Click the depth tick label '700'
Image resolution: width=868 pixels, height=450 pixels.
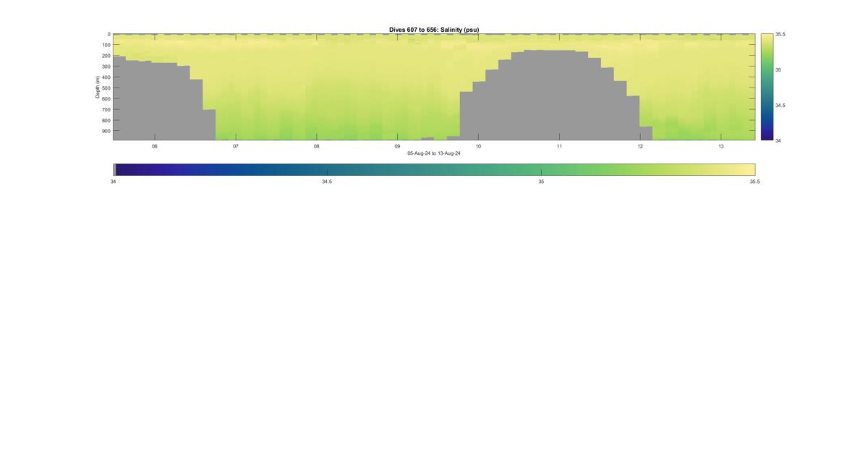tap(106, 110)
